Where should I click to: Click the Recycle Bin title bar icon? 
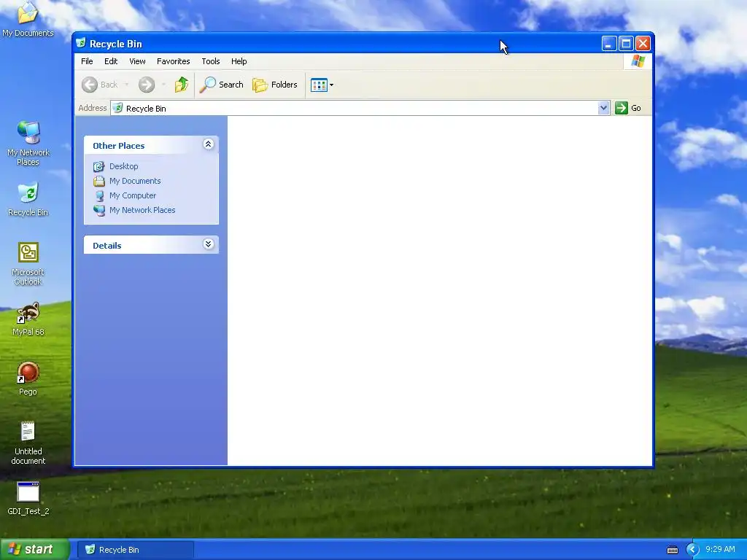pos(81,43)
